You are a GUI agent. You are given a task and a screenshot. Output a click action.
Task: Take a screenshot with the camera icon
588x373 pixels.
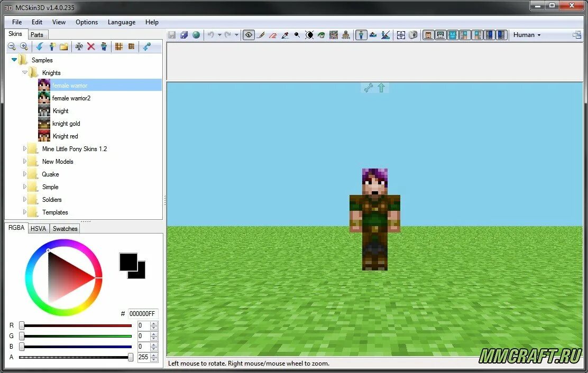point(413,35)
